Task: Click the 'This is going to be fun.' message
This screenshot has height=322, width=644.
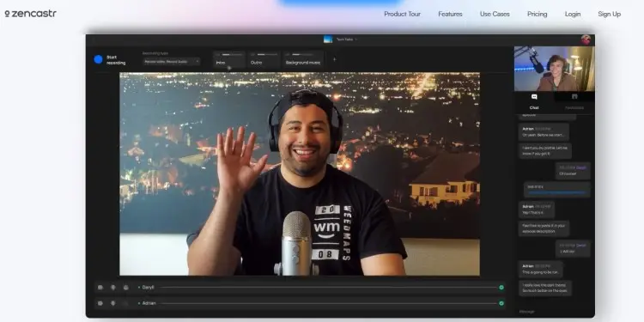Action: 540,269
